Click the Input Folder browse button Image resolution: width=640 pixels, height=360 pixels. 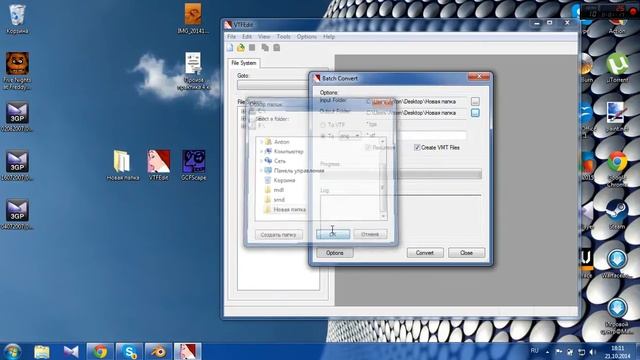point(475,101)
